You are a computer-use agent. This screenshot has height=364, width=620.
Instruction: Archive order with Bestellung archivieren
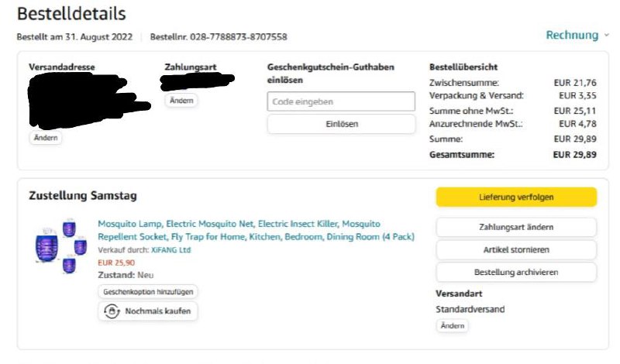coord(516,272)
